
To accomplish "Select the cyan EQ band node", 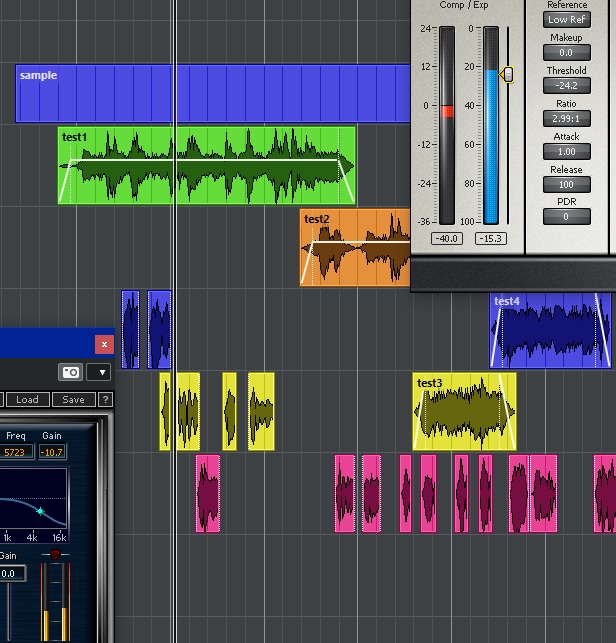I will [x=40, y=511].
